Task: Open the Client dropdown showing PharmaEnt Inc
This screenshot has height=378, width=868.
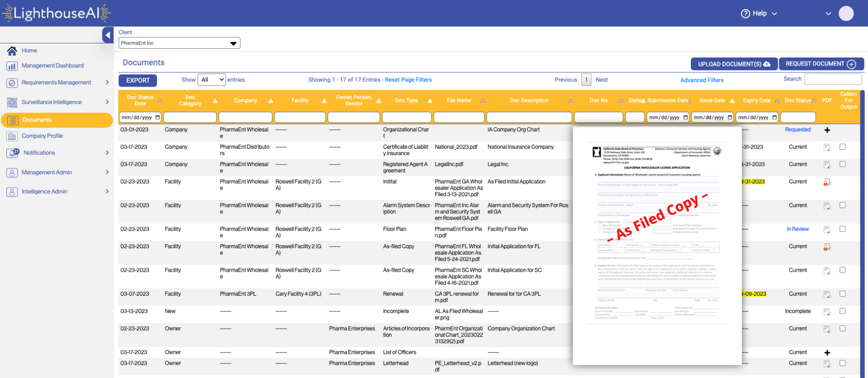Action: click(x=179, y=43)
